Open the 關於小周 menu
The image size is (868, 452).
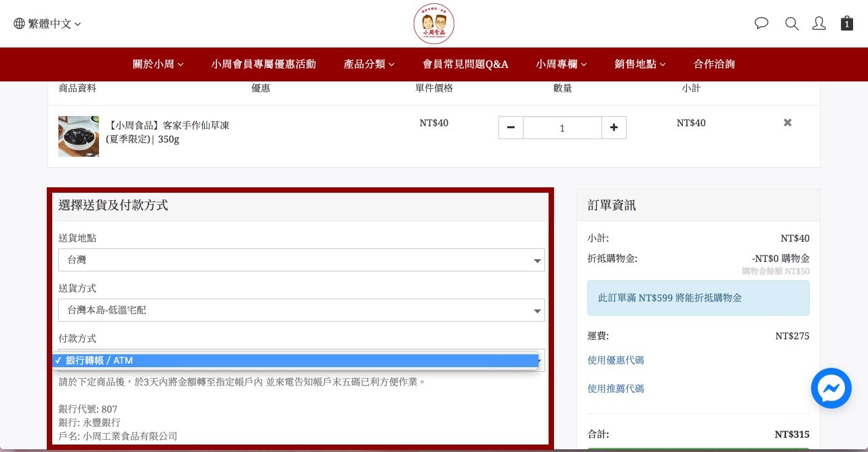click(158, 64)
